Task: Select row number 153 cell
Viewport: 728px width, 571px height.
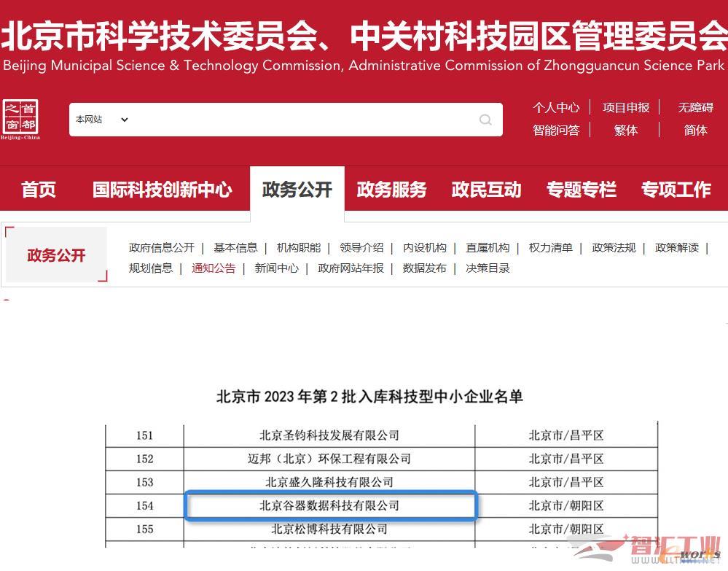Action: [x=144, y=482]
